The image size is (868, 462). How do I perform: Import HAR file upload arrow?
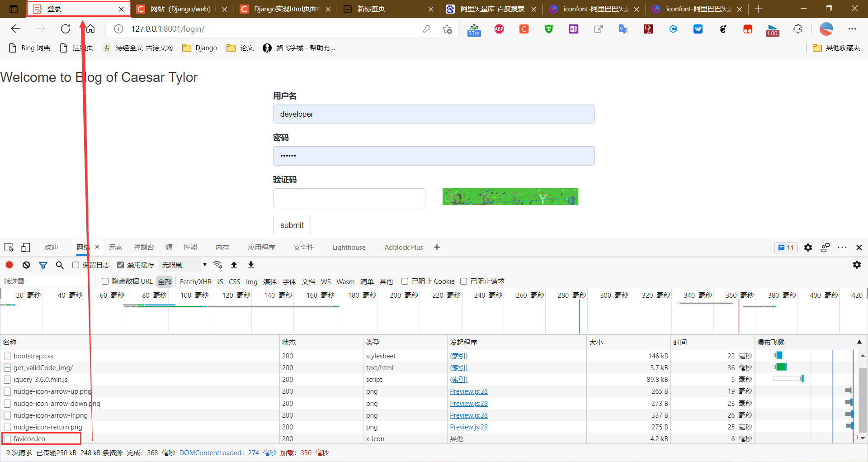[x=234, y=265]
